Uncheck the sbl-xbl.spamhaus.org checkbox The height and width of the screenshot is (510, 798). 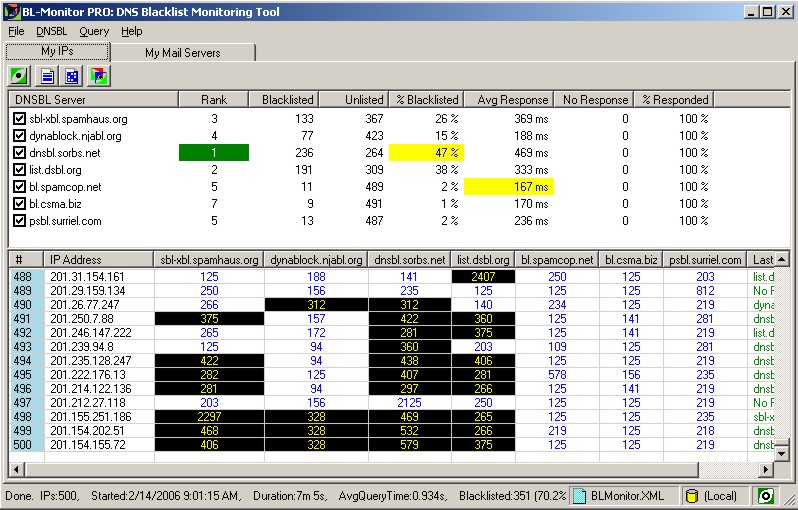click(x=19, y=119)
